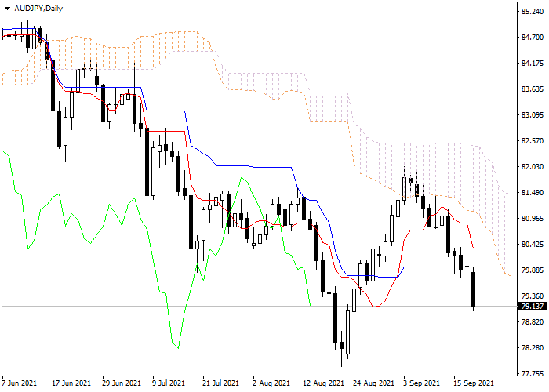The image size is (549, 392).
Task: Select the AUDJPY,Daily chart title text
Action: click(38, 9)
